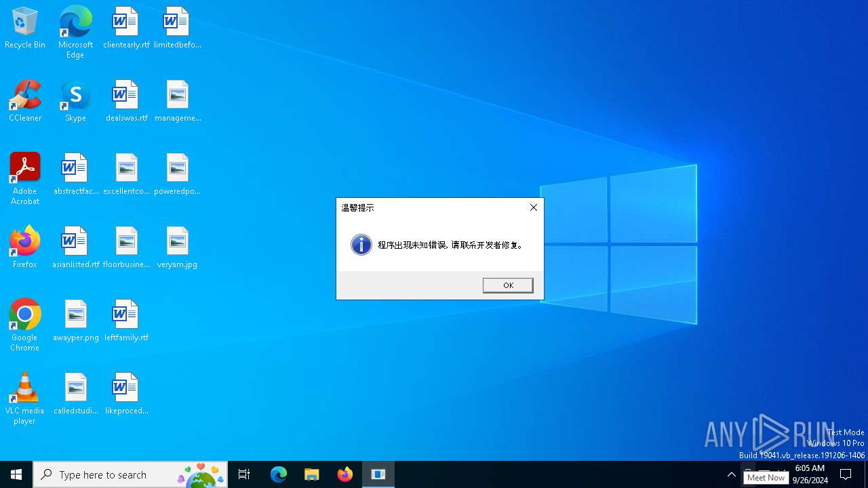Click the running app taskbar button
The width and height of the screenshot is (868, 488).
[x=378, y=474]
